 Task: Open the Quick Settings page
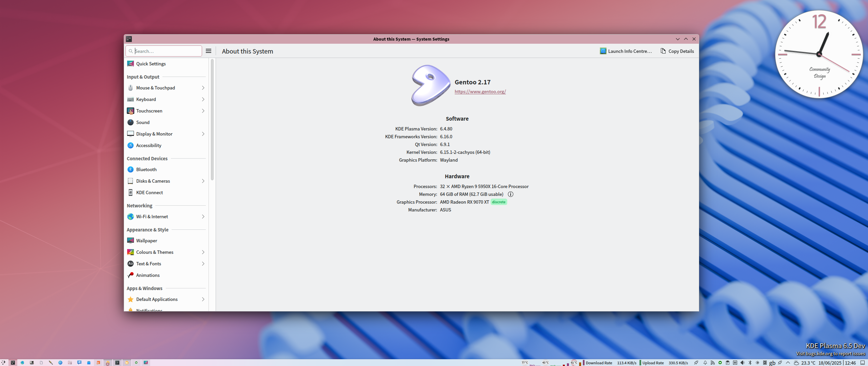pyautogui.click(x=166, y=64)
